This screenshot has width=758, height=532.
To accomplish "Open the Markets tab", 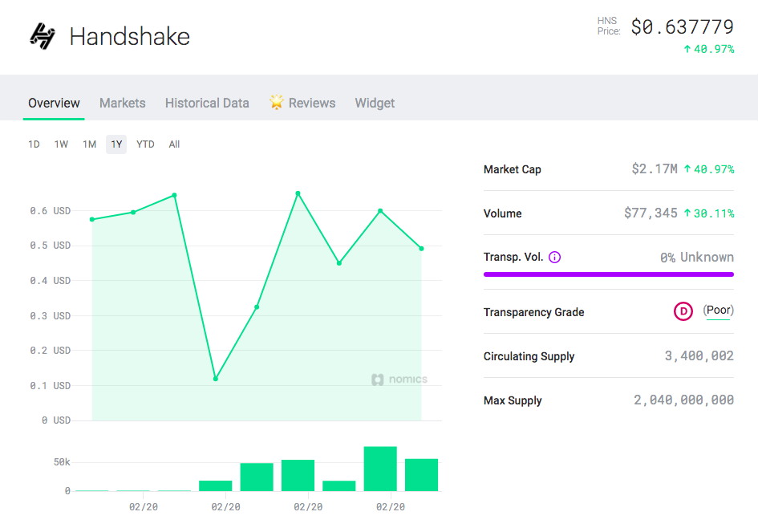I will 122,103.
